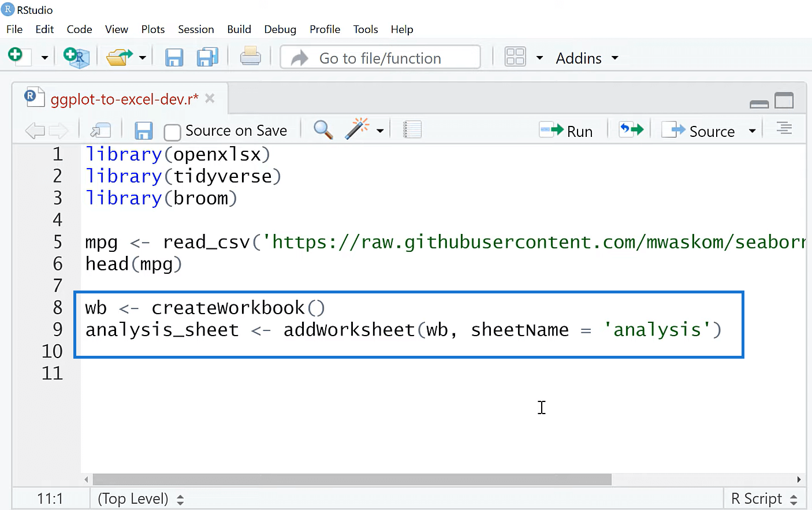Image resolution: width=812 pixels, height=510 pixels.
Task: Click the Save All documents icon
Action: pos(207,57)
